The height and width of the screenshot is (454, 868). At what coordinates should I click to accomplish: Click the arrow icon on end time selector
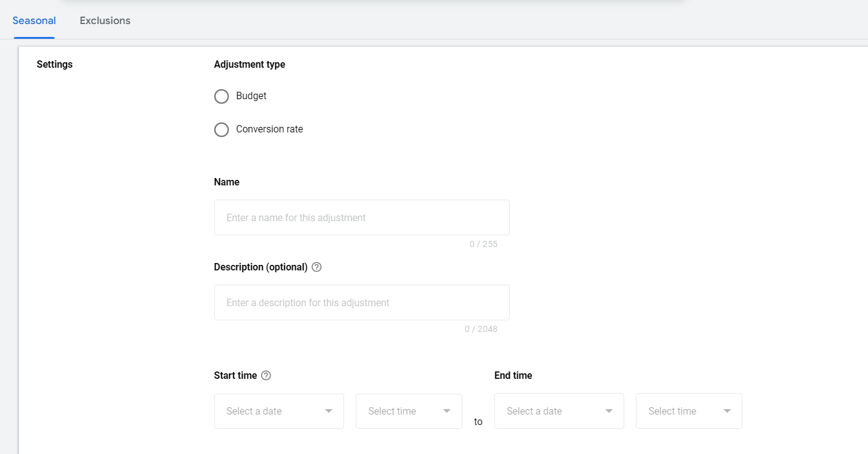click(x=727, y=411)
